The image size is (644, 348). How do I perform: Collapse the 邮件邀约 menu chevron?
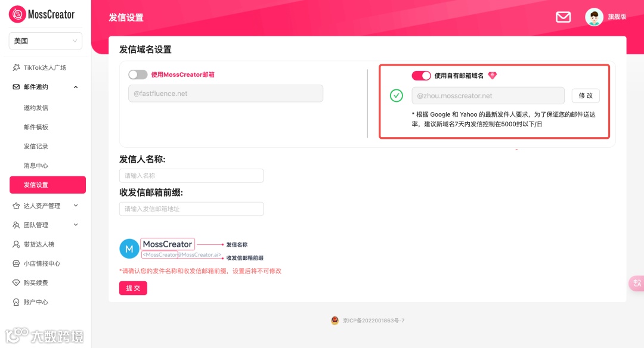pyautogui.click(x=76, y=87)
